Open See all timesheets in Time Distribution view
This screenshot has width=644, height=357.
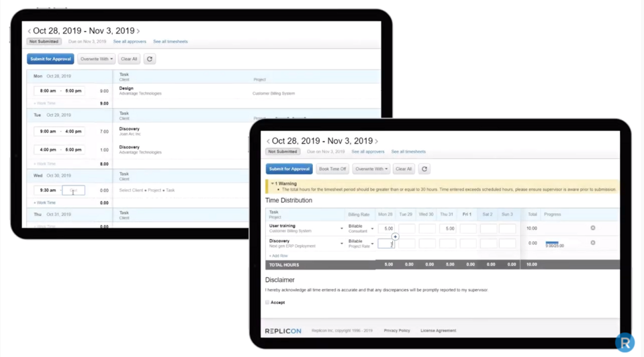(408, 152)
